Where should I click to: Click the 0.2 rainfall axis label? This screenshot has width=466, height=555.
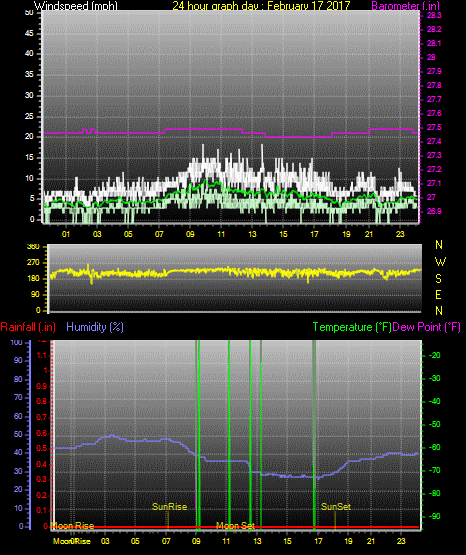click(x=42, y=495)
